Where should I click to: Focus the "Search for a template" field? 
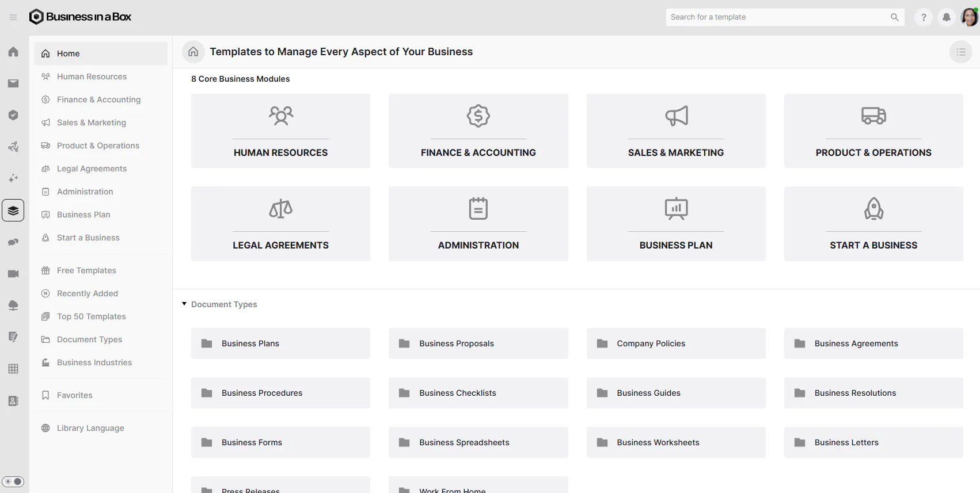(785, 17)
